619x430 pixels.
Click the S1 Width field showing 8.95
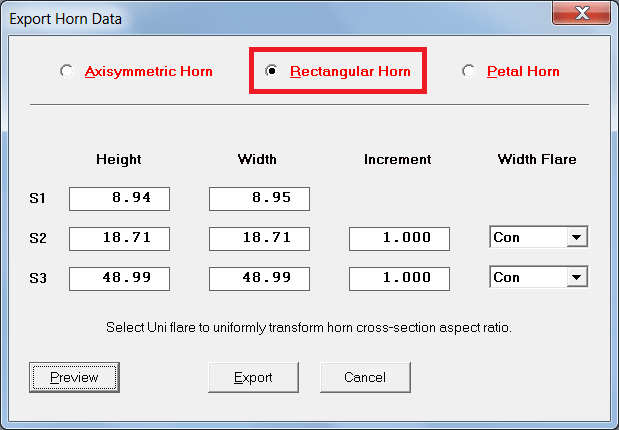(x=259, y=199)
